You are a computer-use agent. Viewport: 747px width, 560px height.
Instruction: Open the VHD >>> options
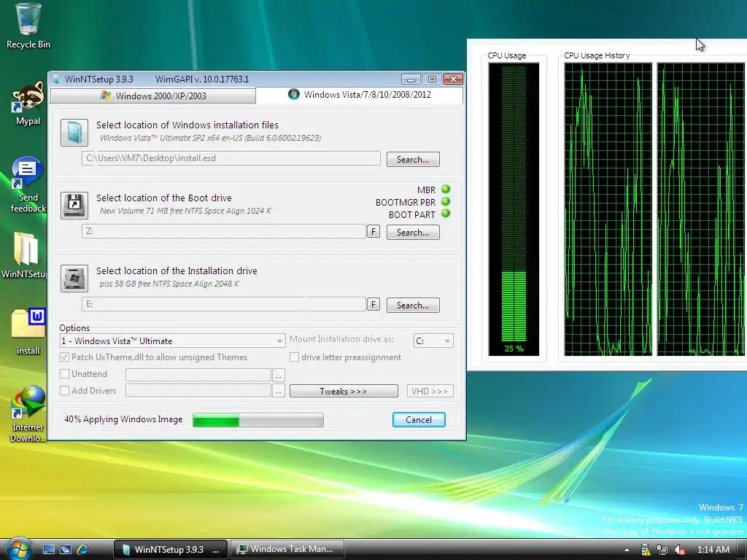point(430,391)
